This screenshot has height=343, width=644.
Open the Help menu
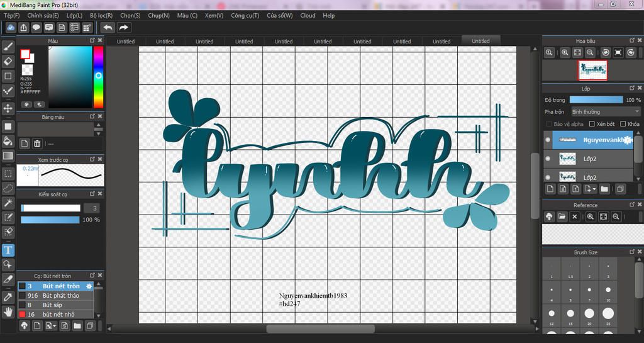(x=328, y=15)
